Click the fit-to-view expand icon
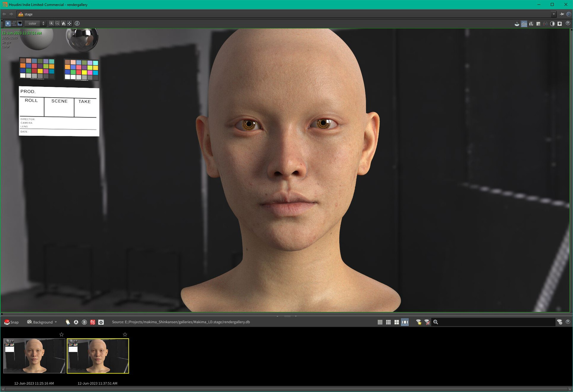573x392 pixels. tap(69, 24)
